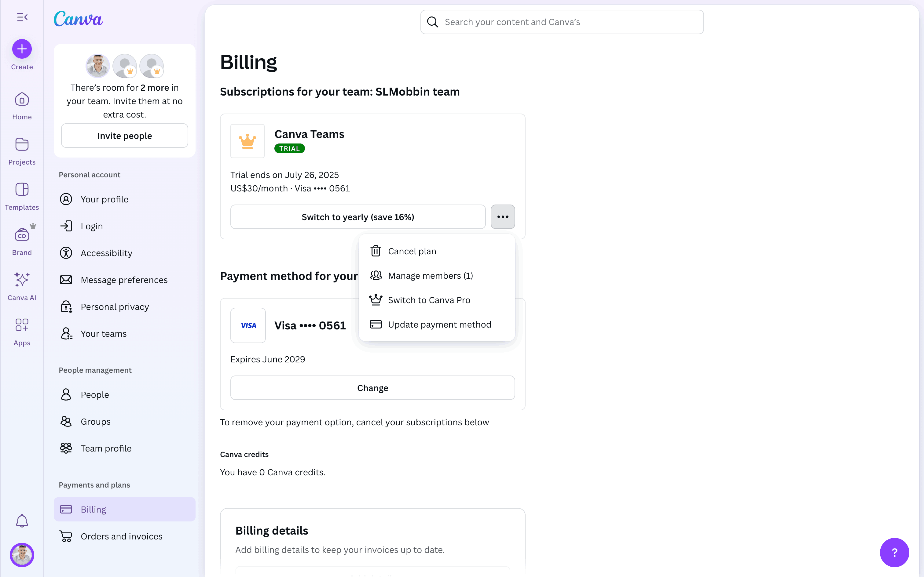This screenshot has width=924, height=577.
Task: Click the purple Create plus button
Action: coord(22,49)
